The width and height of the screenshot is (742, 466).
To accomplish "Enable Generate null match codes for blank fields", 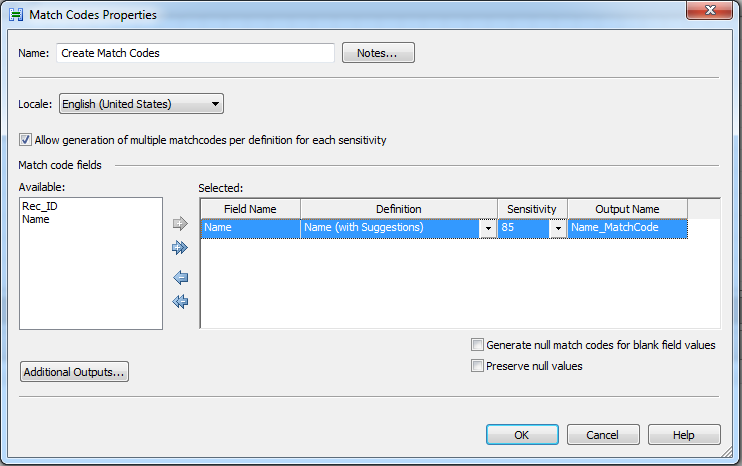I will pyautogui.click(x=478, y=345).
